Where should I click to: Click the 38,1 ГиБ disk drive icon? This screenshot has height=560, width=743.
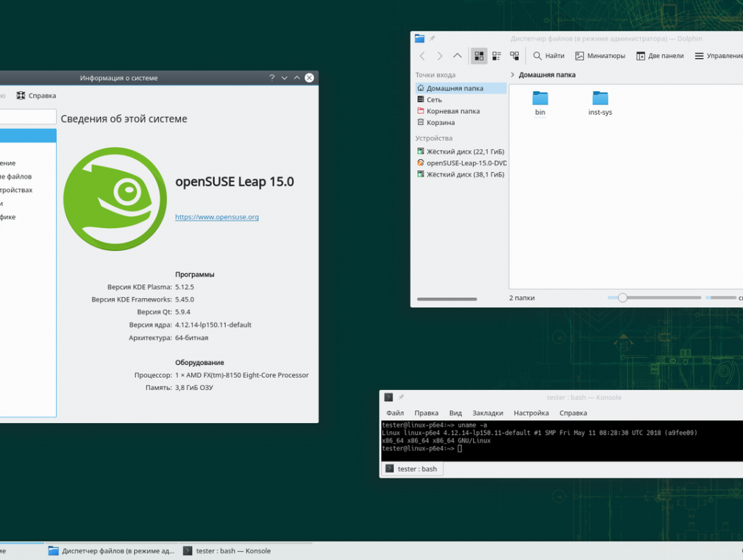tap(420, 174)
